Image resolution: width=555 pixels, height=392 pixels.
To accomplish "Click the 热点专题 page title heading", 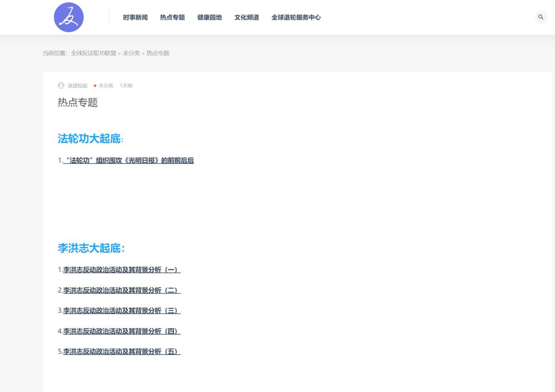I will pyautogui.click(x=78, y=103).
